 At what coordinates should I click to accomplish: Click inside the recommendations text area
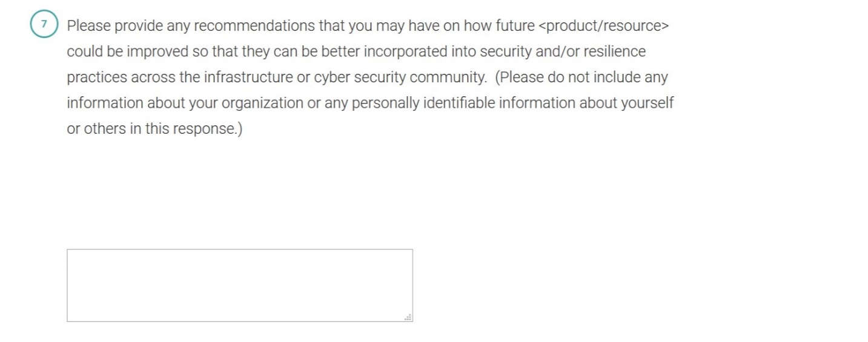click(x=239, y=284)
